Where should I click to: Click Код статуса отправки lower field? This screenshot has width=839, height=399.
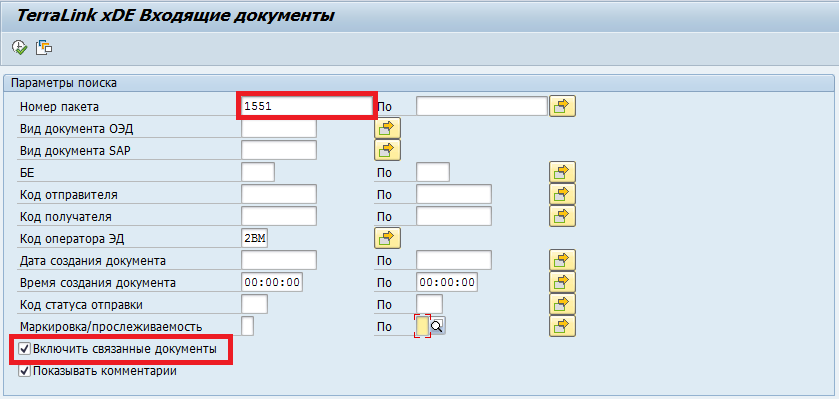point(255,304)
